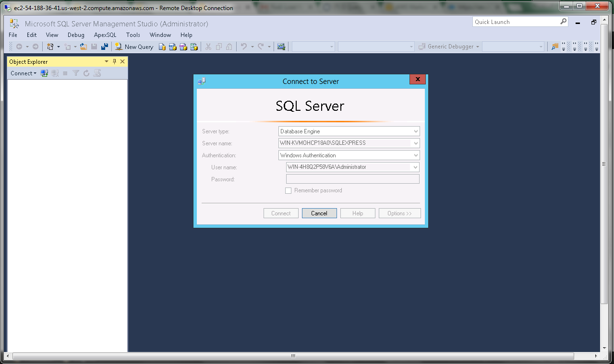614x364 pixels.
Task: Click the Open File folder icon
Action: click(84, 47)
